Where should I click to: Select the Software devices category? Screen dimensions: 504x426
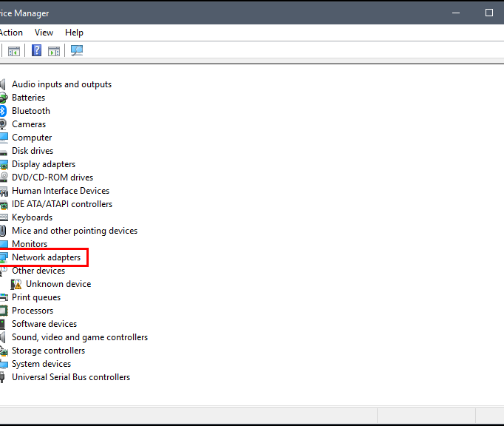click(44, 324)
